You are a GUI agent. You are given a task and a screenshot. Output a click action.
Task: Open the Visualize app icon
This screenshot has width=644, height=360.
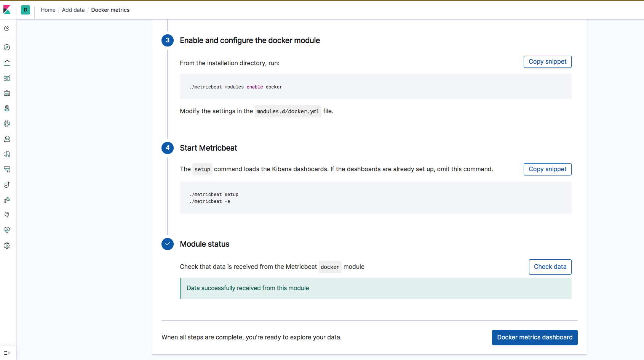(x=7, y=63)
